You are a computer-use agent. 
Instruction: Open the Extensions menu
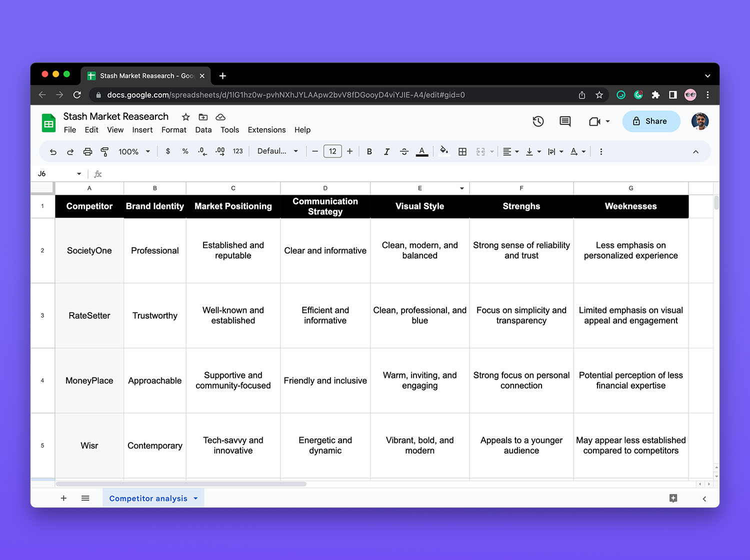(x=266, y=129)
